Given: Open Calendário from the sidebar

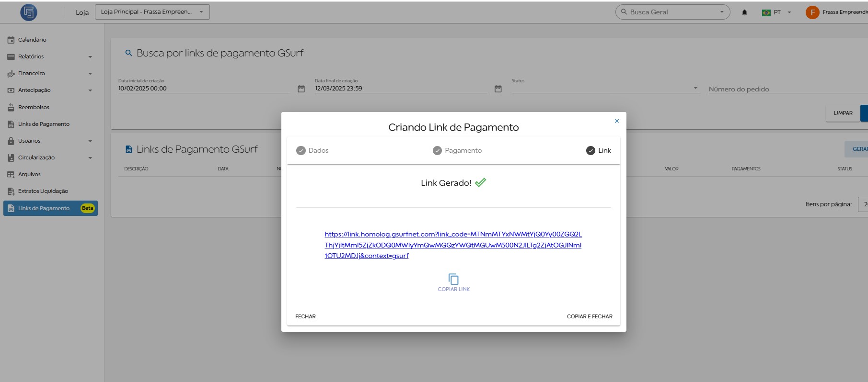Looking at the screenshot, I should (32, 40).
